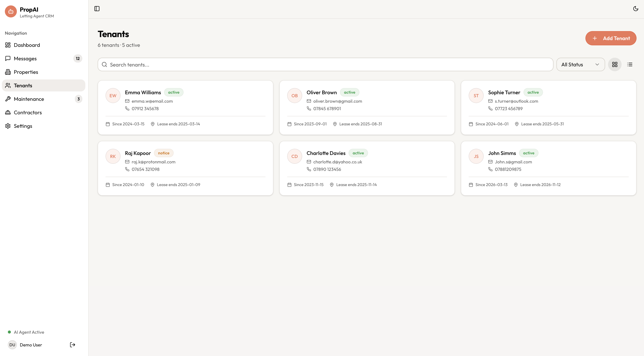Go to Messages in navigation
The height and width of the screenshot is (356, 644).
(25, 59)
